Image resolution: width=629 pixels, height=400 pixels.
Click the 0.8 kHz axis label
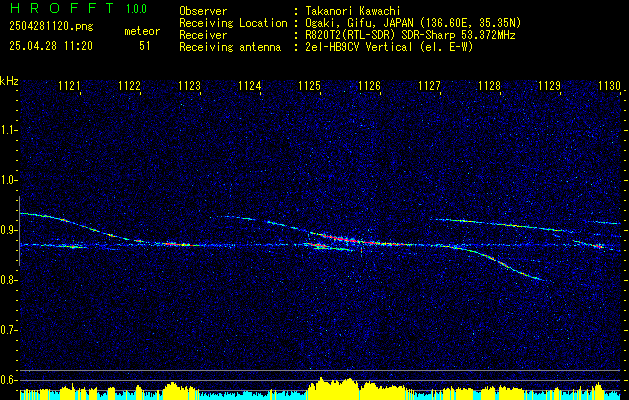tap(8, 280)
